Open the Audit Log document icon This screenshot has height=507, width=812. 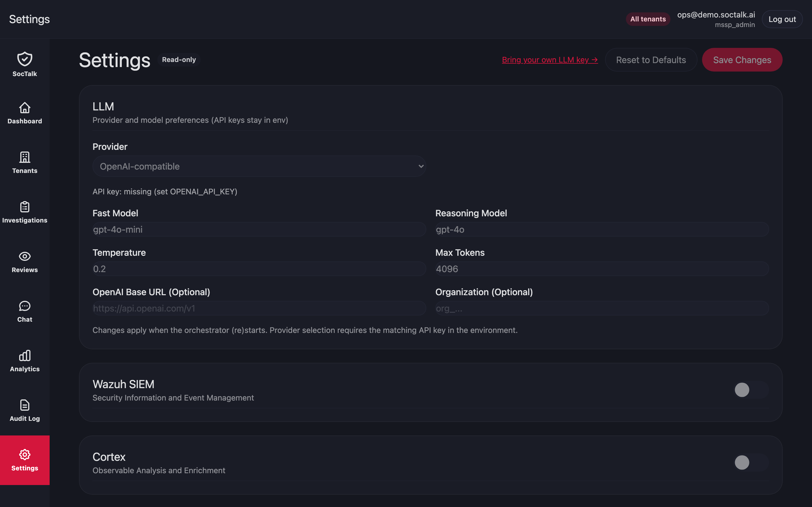click(x=25, y=405)
